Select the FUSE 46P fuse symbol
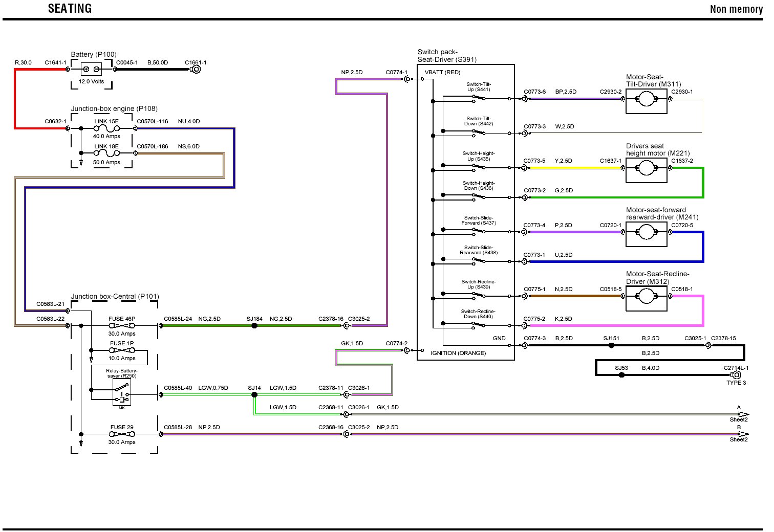The height and width of the screenshot is (532, 774). click(122, 326)
